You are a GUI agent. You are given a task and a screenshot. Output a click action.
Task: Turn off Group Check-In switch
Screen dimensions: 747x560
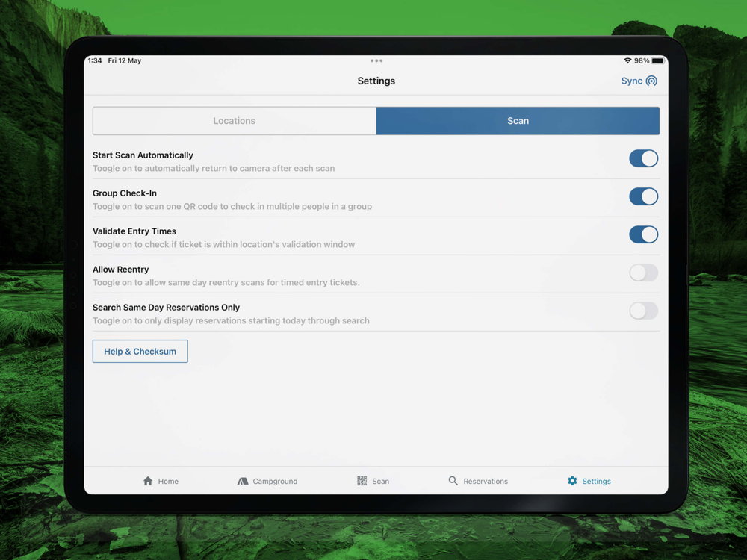pyautogui.click(x=644, y=196)
